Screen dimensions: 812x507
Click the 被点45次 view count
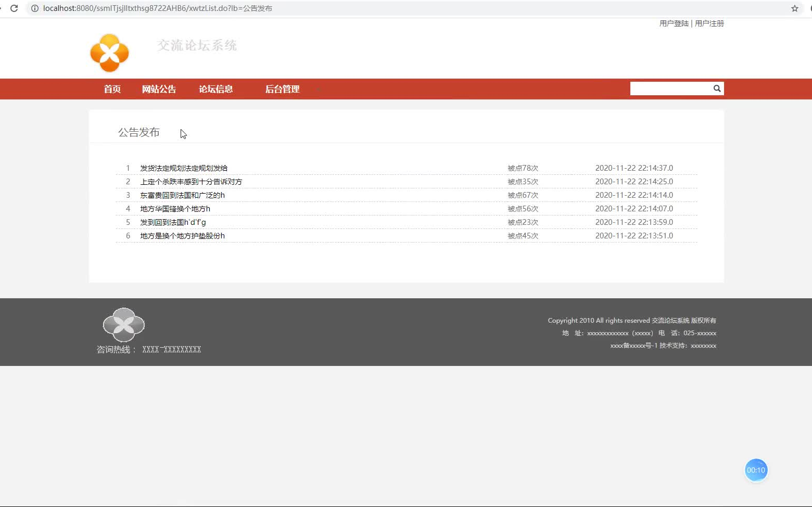523,236
